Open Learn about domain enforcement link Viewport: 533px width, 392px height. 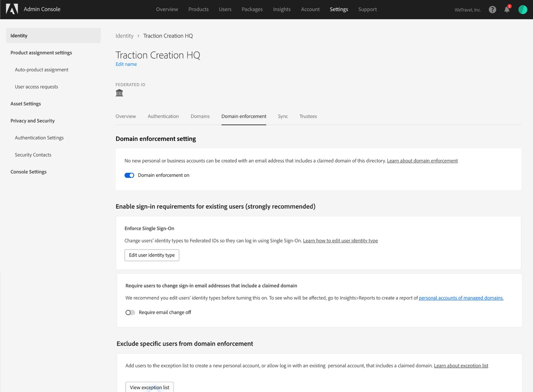[x=422, y=161]
